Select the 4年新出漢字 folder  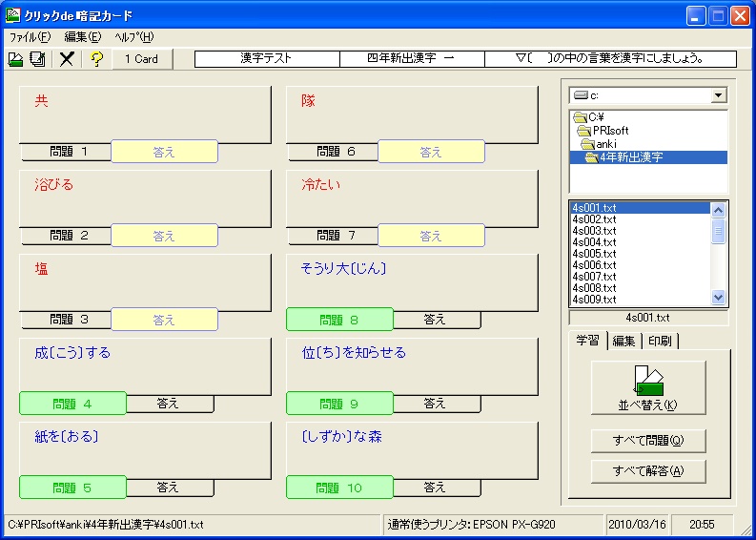click(x=648, y=157)
